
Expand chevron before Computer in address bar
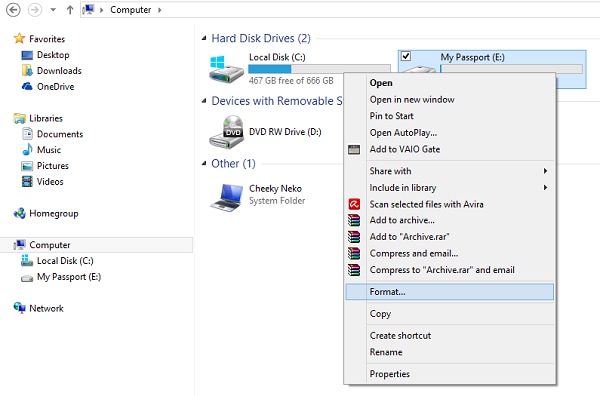101,10
